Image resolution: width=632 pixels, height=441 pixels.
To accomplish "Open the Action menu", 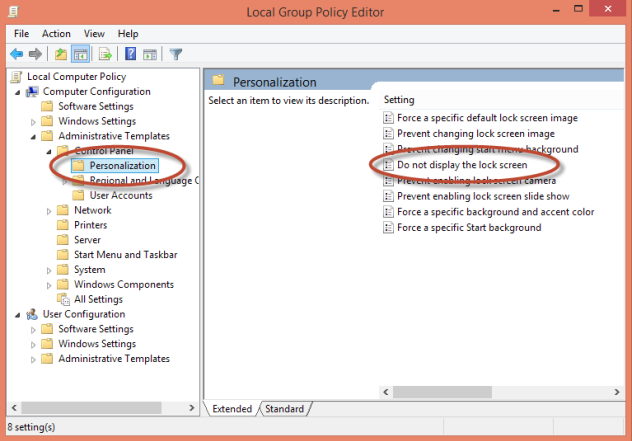I will pyautogui.click(x=56, y=34).
